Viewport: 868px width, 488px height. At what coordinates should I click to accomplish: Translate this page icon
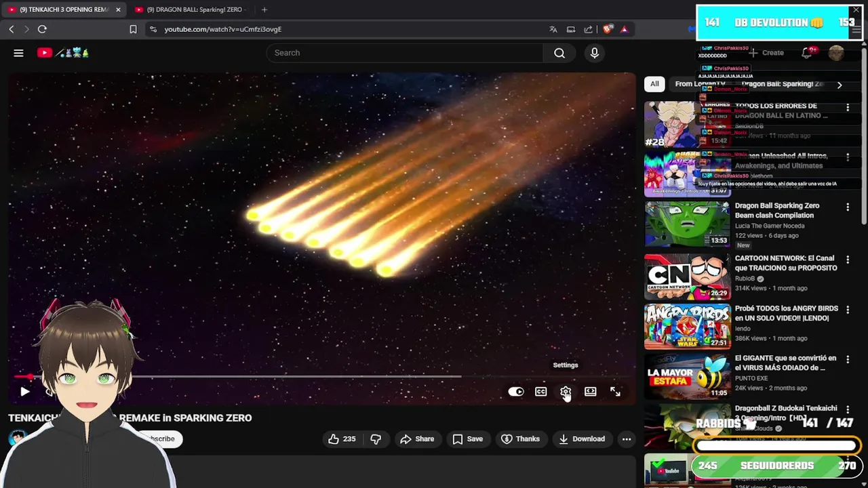(553, 29)
